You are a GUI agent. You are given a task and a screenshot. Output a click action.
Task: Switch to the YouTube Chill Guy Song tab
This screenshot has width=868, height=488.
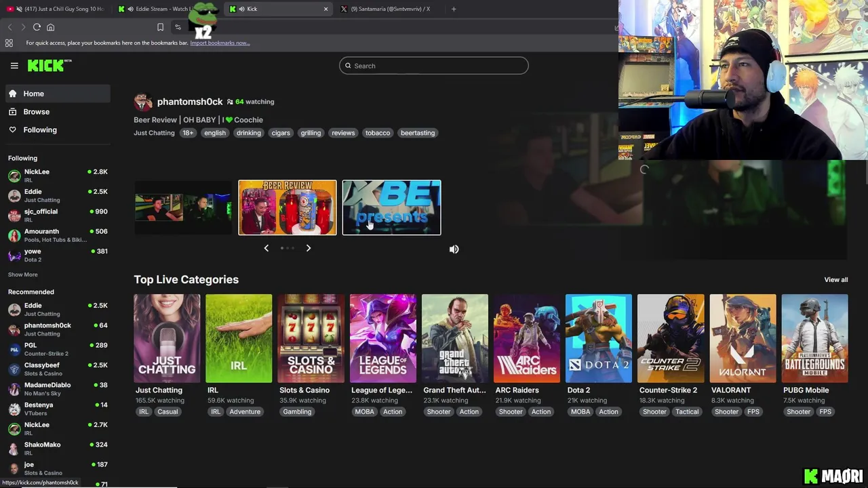point(56,9)
